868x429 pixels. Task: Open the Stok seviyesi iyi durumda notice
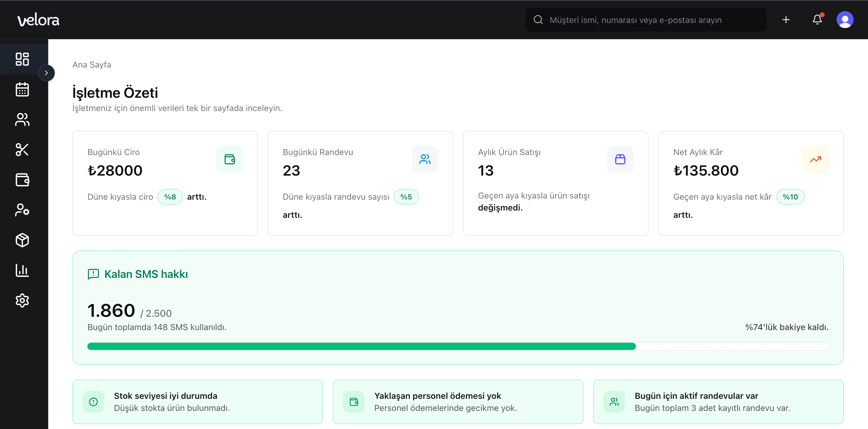tap(197, 402)
